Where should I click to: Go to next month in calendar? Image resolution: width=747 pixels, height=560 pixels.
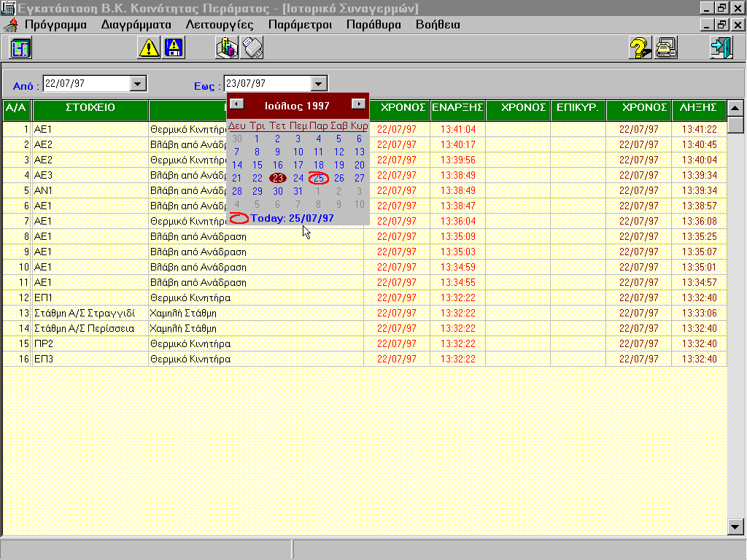point(358,104)
